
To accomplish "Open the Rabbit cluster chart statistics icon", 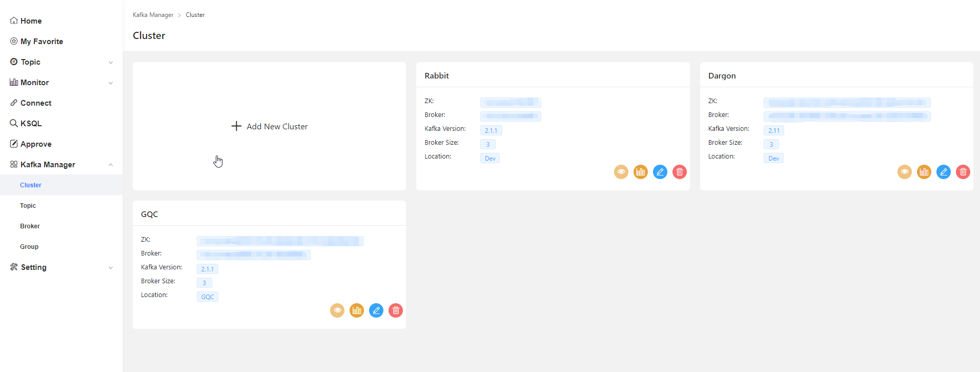I will 641,172.
